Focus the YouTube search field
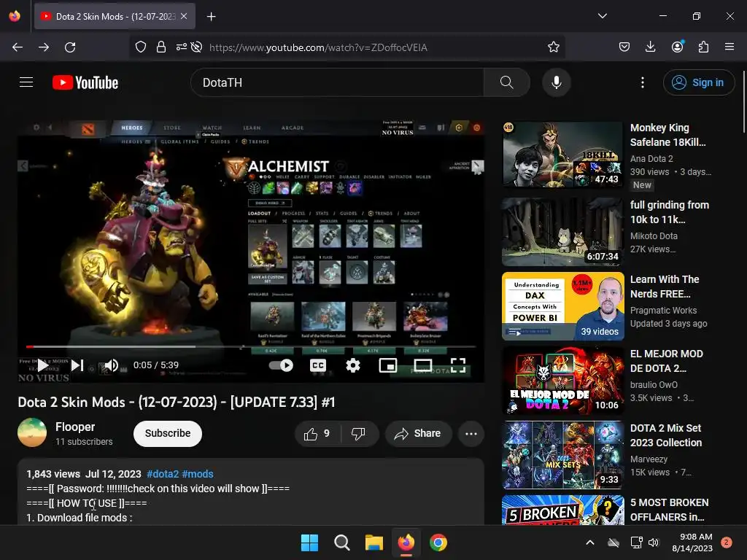This screenshot has height=560, width=747. click(337, 82)
